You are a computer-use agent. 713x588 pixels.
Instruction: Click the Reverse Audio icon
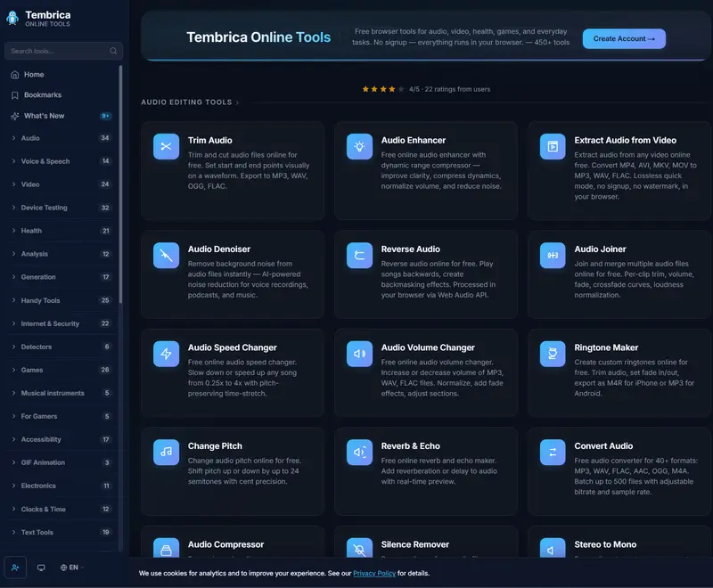click(x=359, y=256)
